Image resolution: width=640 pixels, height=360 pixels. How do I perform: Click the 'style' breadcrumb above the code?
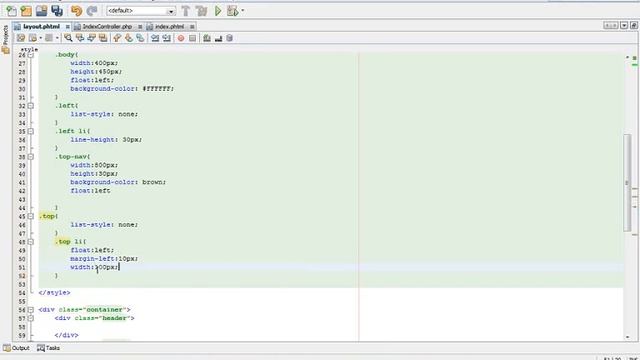(x=29, y=49)
